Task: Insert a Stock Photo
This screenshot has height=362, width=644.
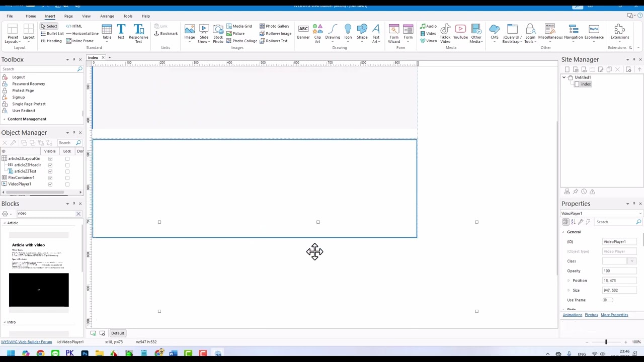Action: [218, 34]
